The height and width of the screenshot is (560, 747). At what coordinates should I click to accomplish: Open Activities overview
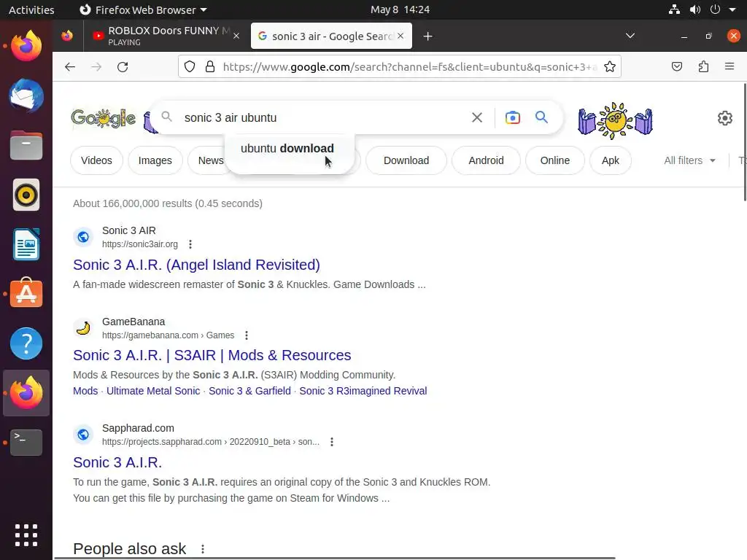[x=31, y=9]
